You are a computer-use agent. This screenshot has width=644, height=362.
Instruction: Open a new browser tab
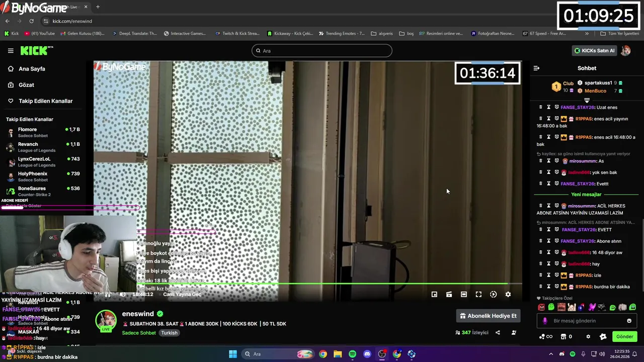[x=98, y=7]
